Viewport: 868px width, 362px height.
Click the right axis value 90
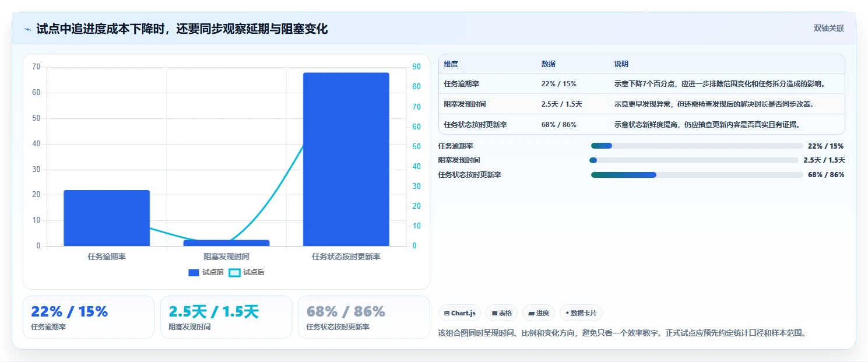tap(416, 67)
